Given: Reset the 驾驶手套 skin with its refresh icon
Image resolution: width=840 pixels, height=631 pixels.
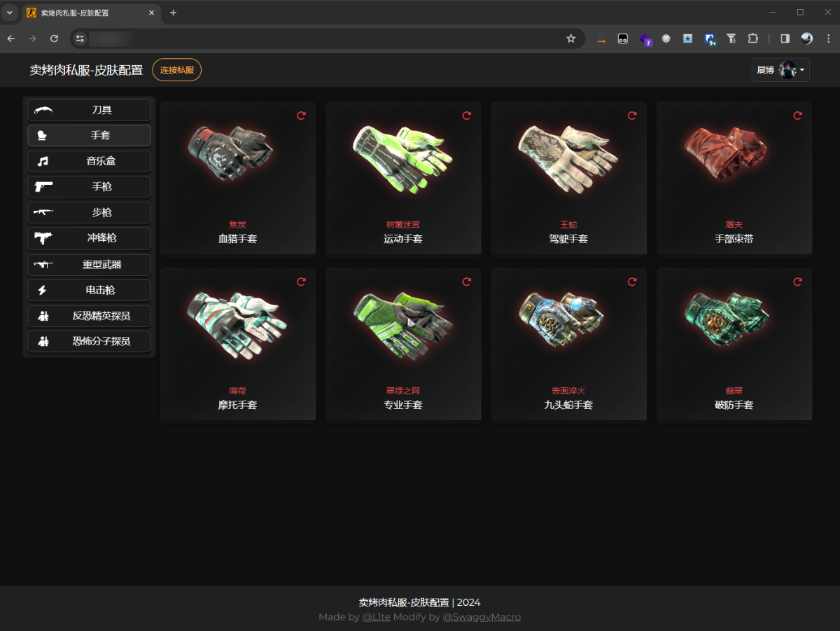Looking at the screenshot, I should coord(632,116).
